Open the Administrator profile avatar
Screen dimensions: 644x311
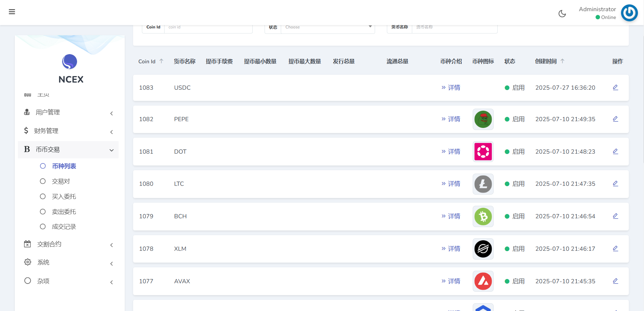[x=629, y=13]
